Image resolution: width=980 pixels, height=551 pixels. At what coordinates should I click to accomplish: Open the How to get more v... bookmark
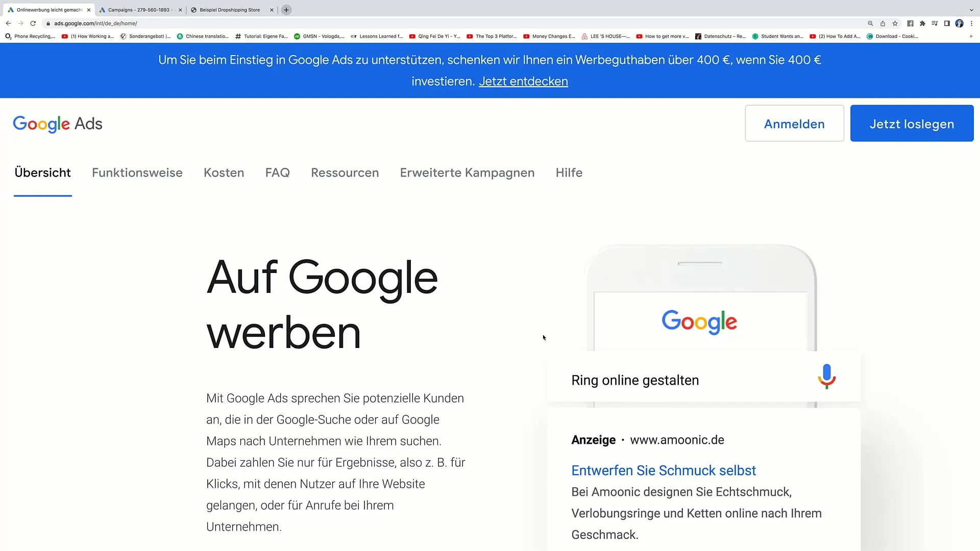tap(663, 36)
